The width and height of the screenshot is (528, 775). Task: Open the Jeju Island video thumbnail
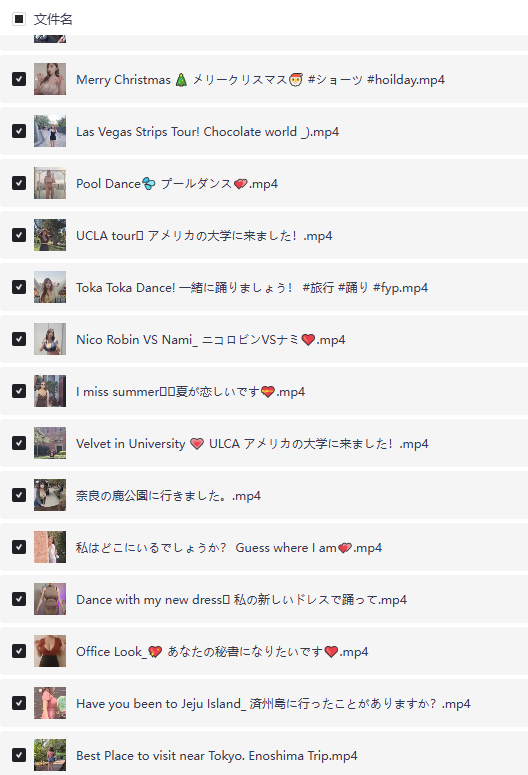tap(50, 703)
